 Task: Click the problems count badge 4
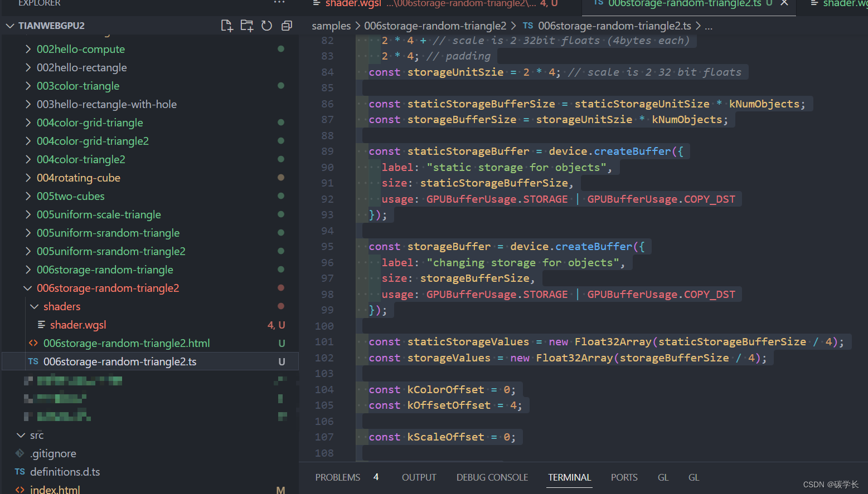(x=376, y=477)
